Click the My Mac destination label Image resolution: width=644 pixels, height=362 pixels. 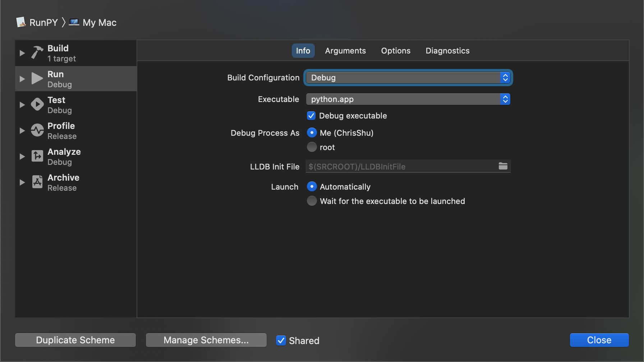click(x=100, y=23)
